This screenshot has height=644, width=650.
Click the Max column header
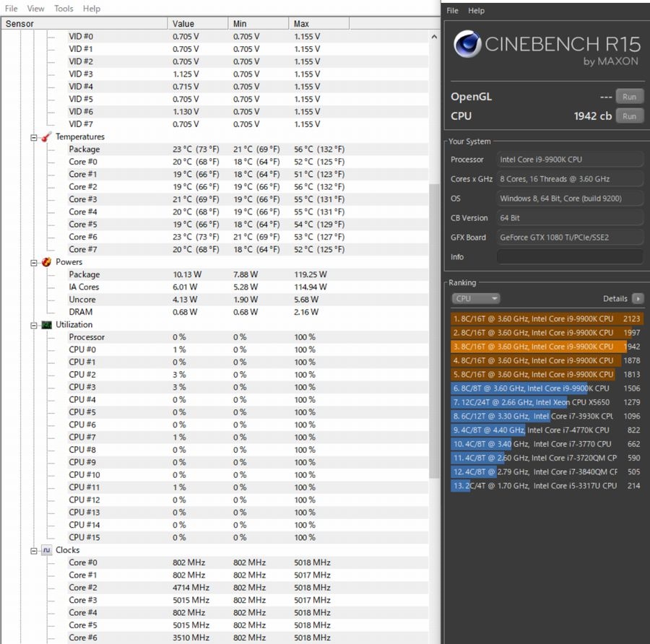pos(318,24)
